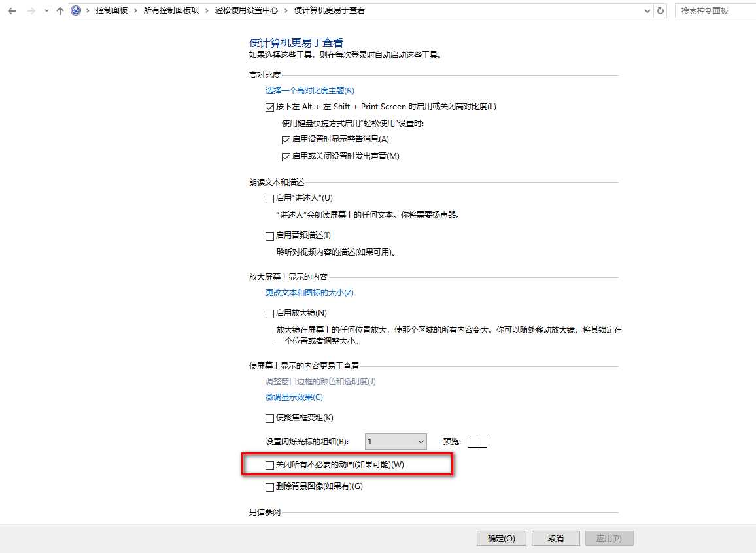Check 删除背景图像 option
This screenshot has width=756, height=553.
(269, 486)
